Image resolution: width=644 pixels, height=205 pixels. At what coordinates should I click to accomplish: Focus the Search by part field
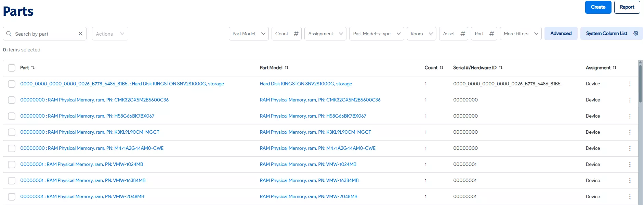coord(44,34)
